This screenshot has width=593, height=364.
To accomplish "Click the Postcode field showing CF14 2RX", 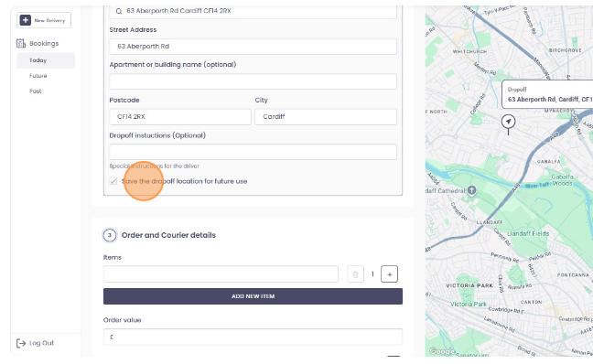I will [x=180, y=117].
